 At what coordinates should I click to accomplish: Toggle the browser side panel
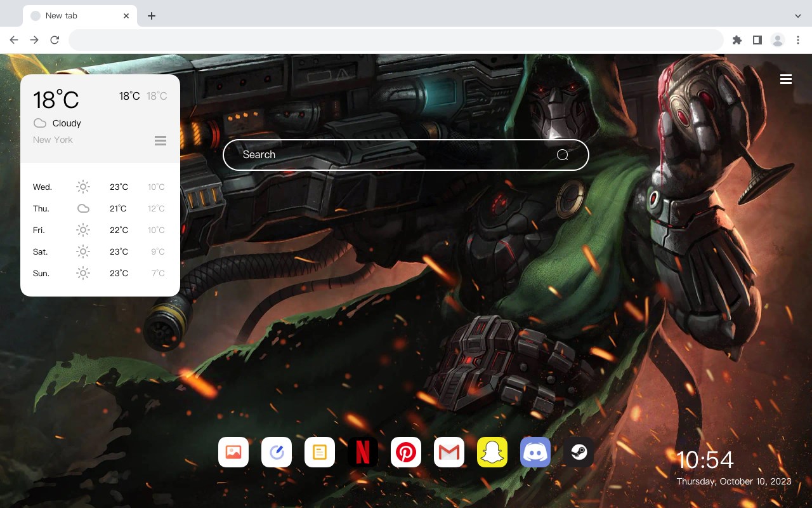pos(757,40)
